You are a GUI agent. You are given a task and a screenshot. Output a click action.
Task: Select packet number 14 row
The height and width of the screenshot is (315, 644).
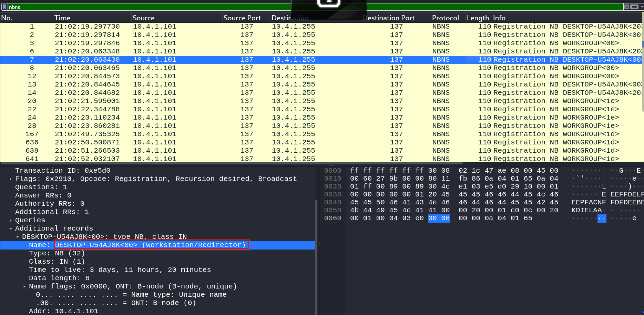pyautogui.click(x=320, y=93)
